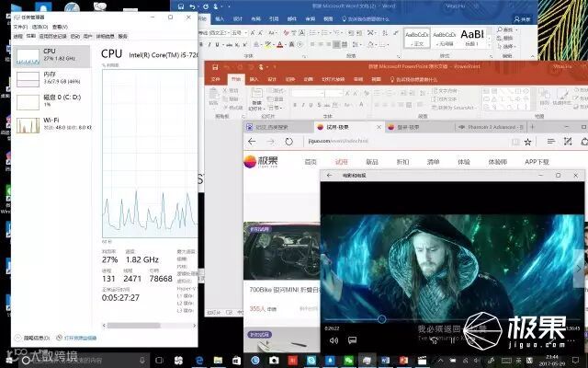Click browser Back arrow in Edge

(x=252, y=142)
